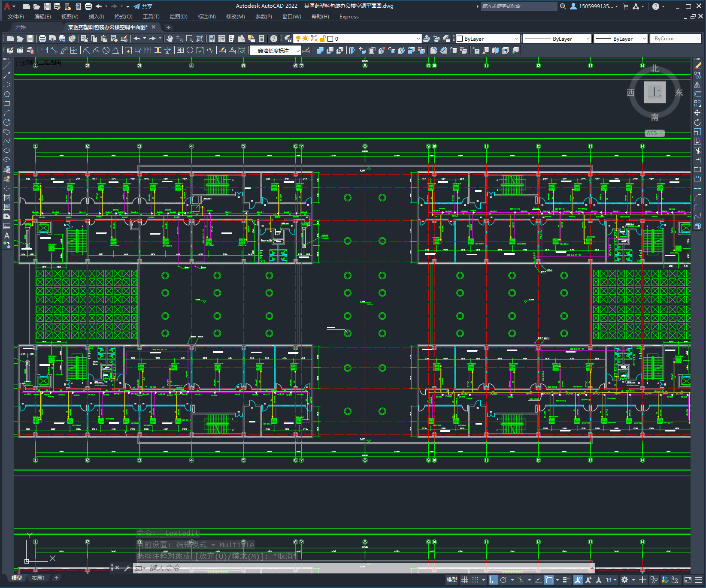Click the WCS label under view cube

point(654,133)
